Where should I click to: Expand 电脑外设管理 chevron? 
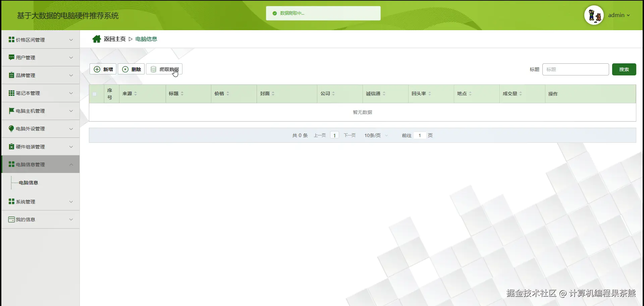[71, 129]
